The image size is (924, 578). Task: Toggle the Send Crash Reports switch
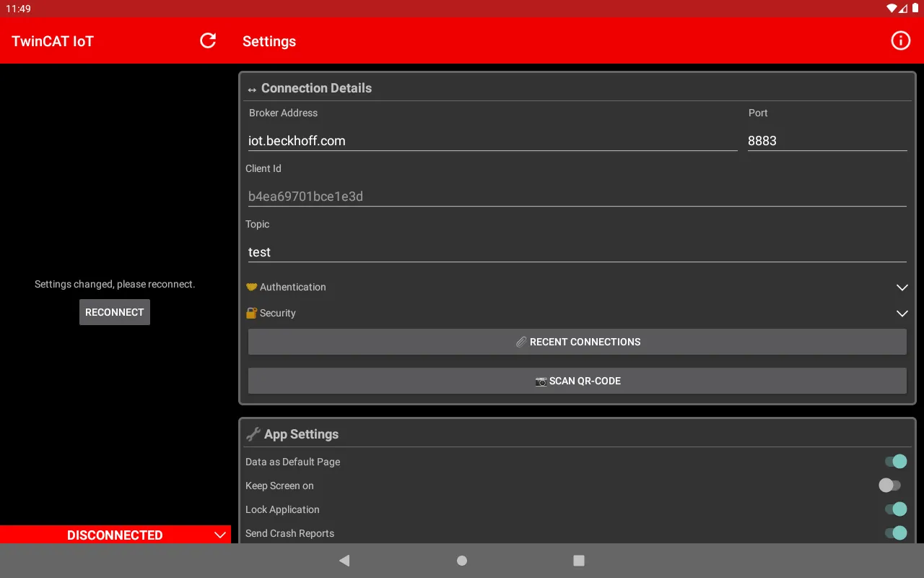tap(896, 533)
